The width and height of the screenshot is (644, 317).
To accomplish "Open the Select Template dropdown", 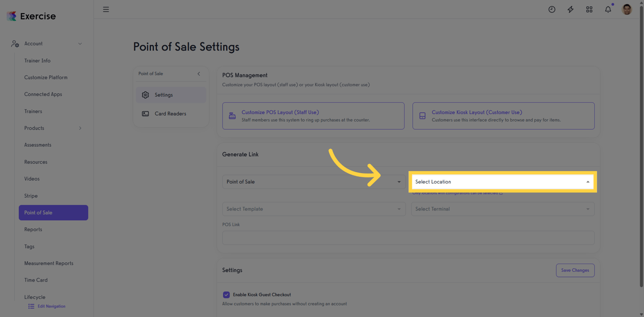I will click(x=314, y=209).
